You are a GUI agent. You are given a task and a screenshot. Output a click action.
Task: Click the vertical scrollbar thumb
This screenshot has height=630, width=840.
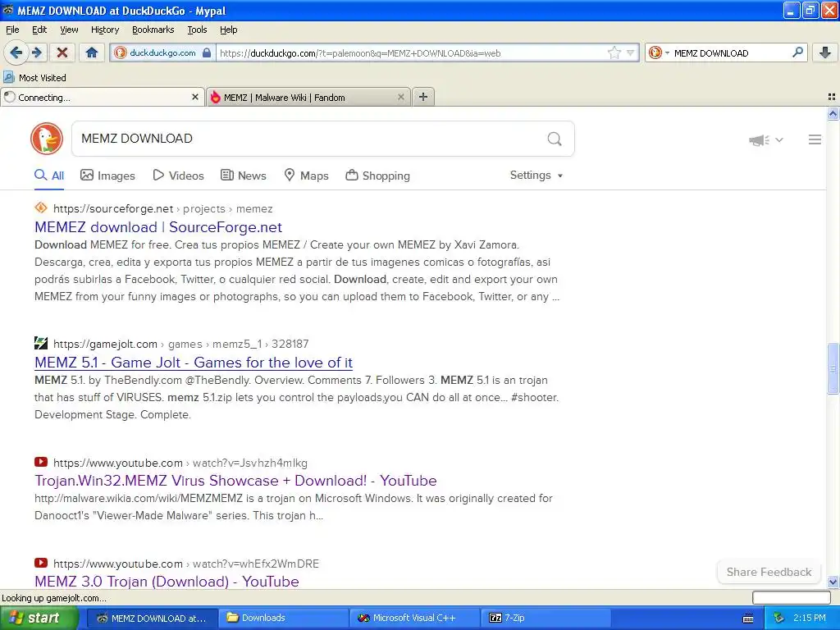[833, 368]
